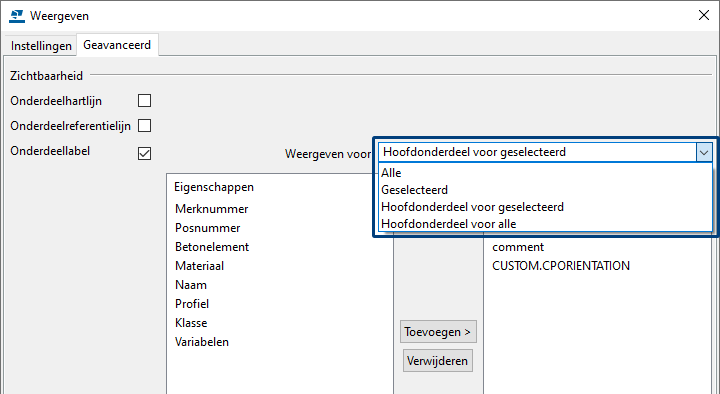The height and width of the screenshot is (394, 720).
Task: Select Merknummer in Eigenschappen list
Action: point(212,209)
